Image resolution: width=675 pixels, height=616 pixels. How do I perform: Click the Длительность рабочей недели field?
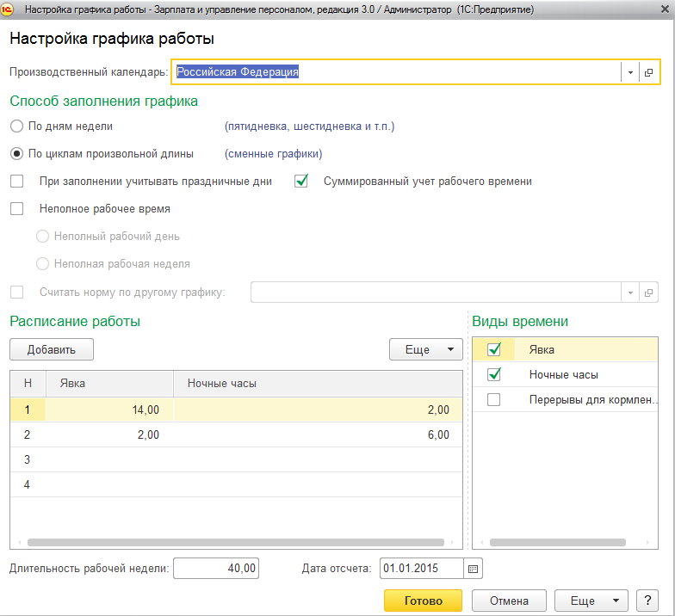click(x=216, y=569)
